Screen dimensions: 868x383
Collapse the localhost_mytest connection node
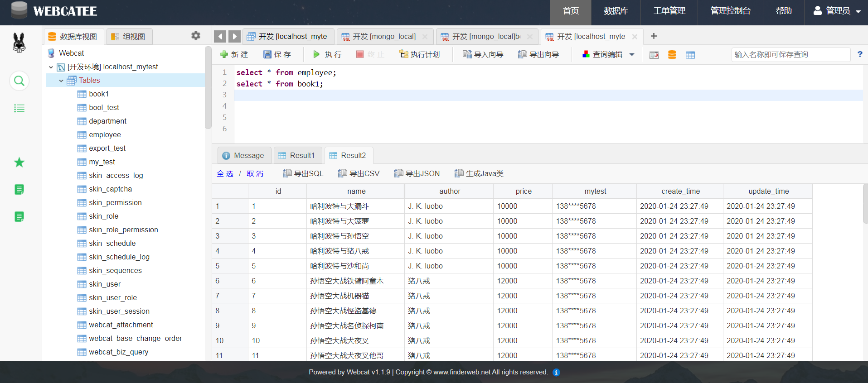51,67
